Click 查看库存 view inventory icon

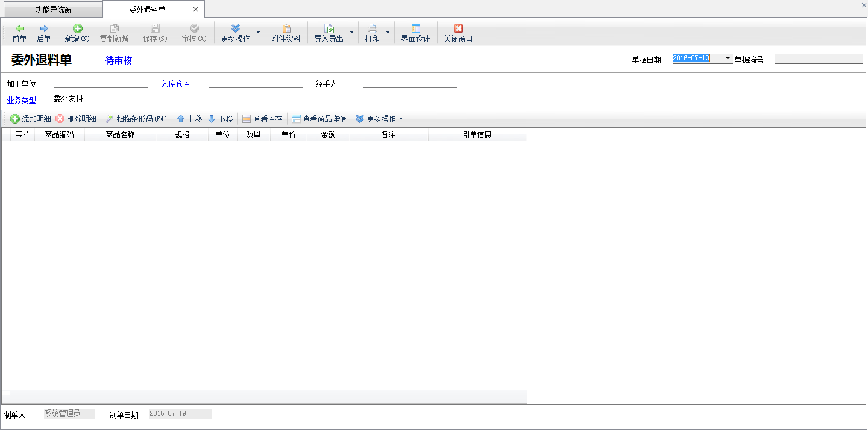click(x=247, y=119)
